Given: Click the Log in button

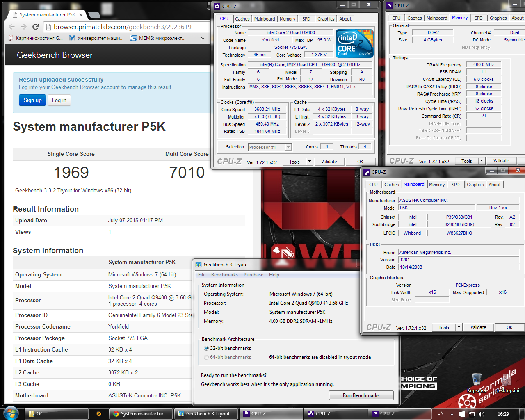Looking at the screenshot, I should 59,100.
